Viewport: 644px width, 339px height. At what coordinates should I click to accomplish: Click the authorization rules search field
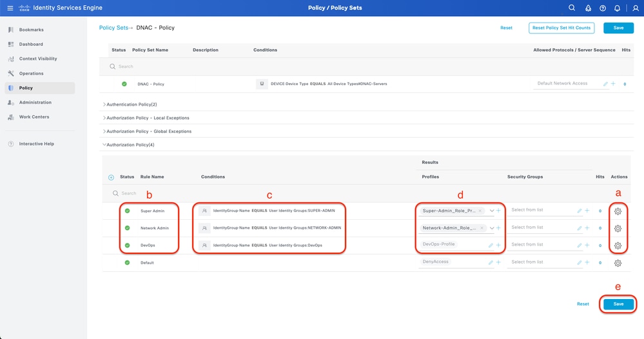(367, 193)
